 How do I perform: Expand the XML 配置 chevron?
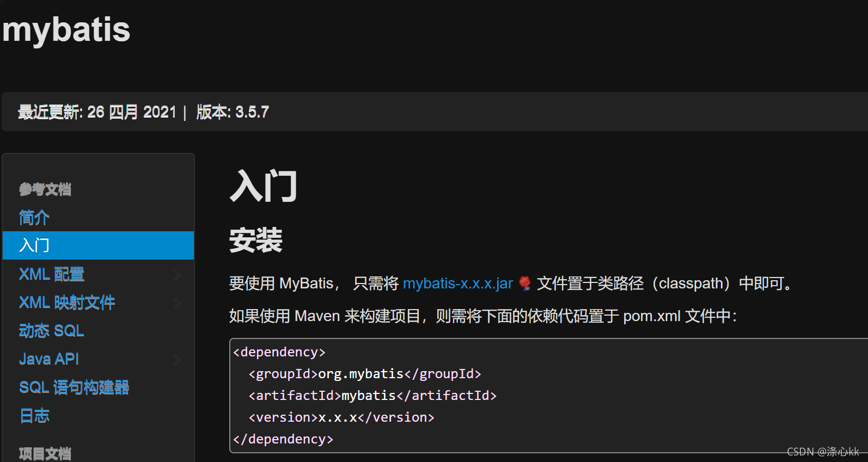pyautogui.click(x=178, y=275)
